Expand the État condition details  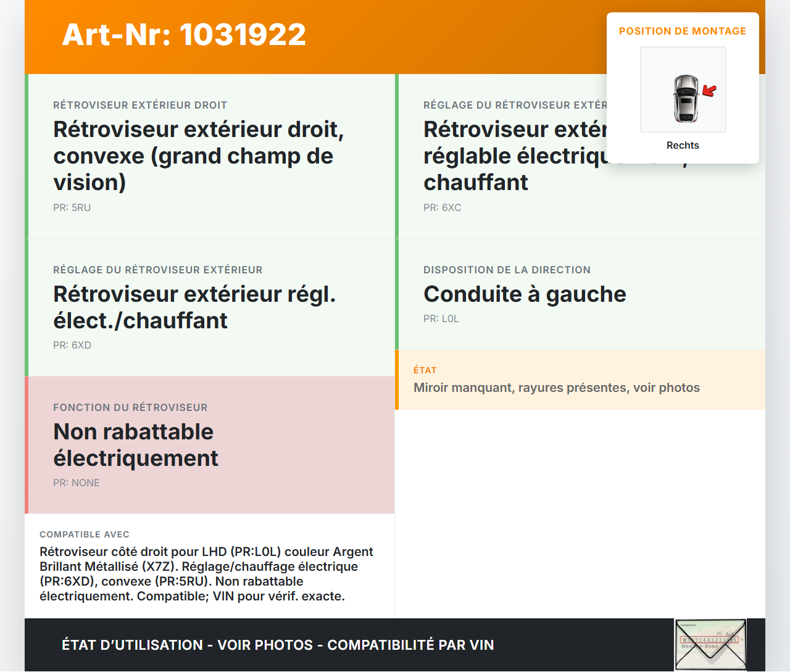pos(556,388)
